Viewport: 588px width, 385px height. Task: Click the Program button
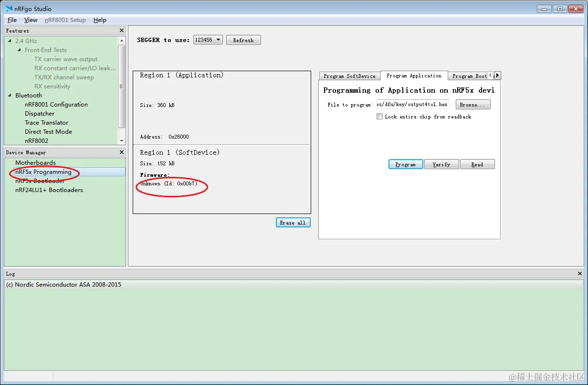(406, 164)
